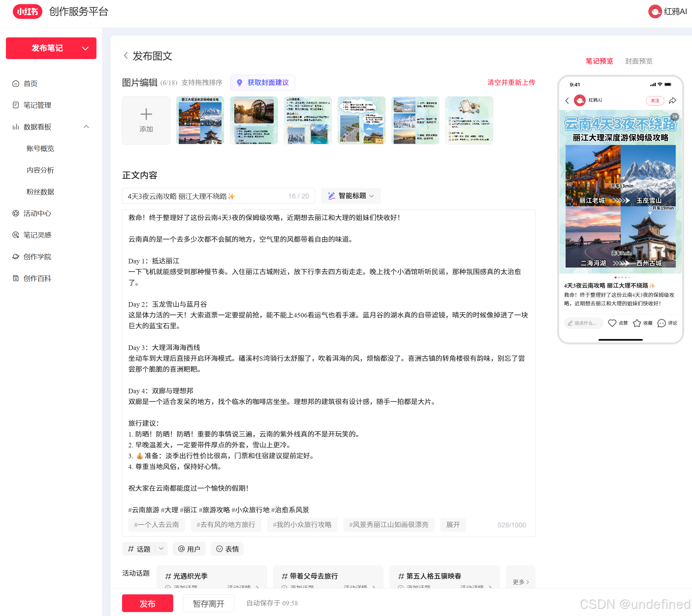Viewport: 692px width, 616px height.
Task: Click the 红鸦AI avatar at top right
Action: pyautogui.click(x=655, y=11)
